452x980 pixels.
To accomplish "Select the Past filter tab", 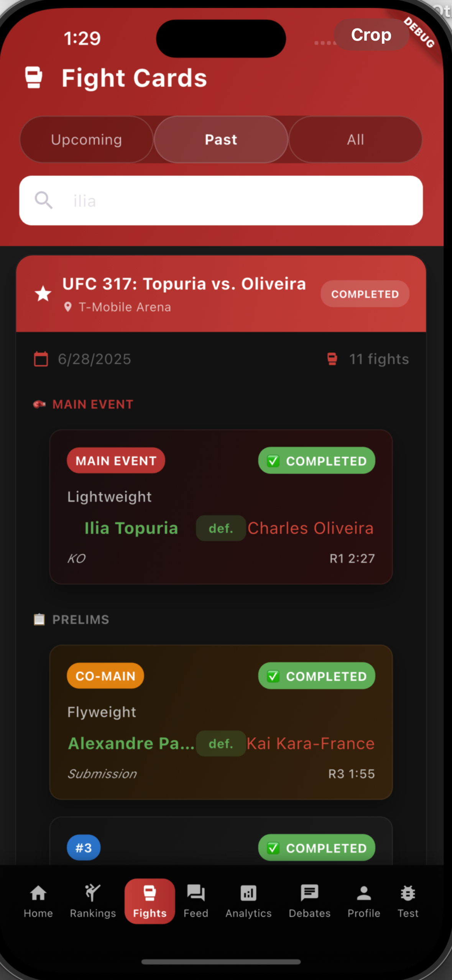I will coord(221,140).
